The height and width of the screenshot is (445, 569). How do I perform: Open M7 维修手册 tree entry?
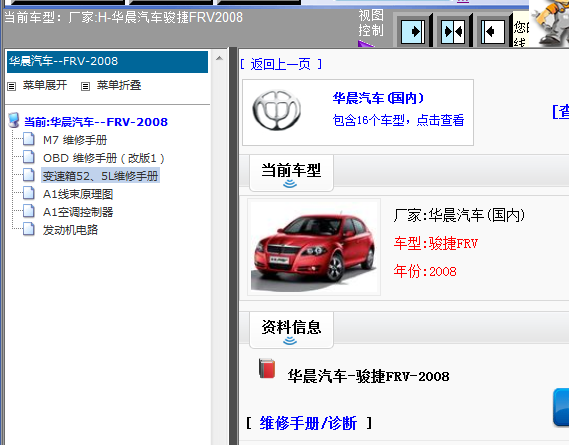75,140
